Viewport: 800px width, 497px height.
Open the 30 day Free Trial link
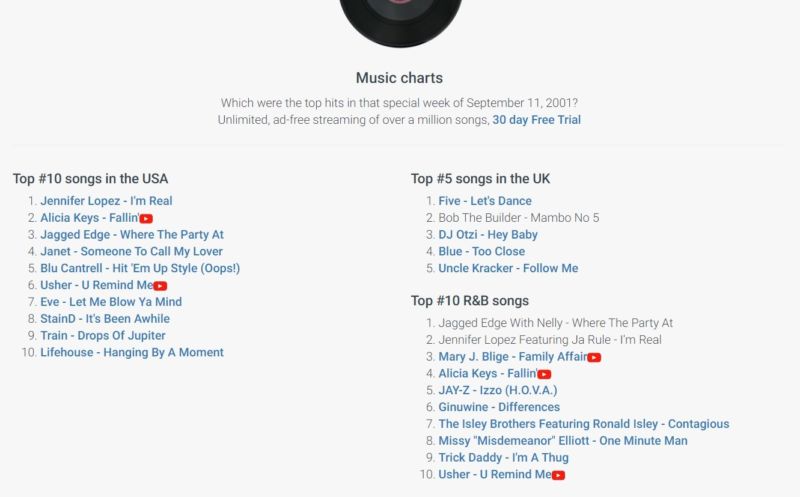tap(536, 120)
